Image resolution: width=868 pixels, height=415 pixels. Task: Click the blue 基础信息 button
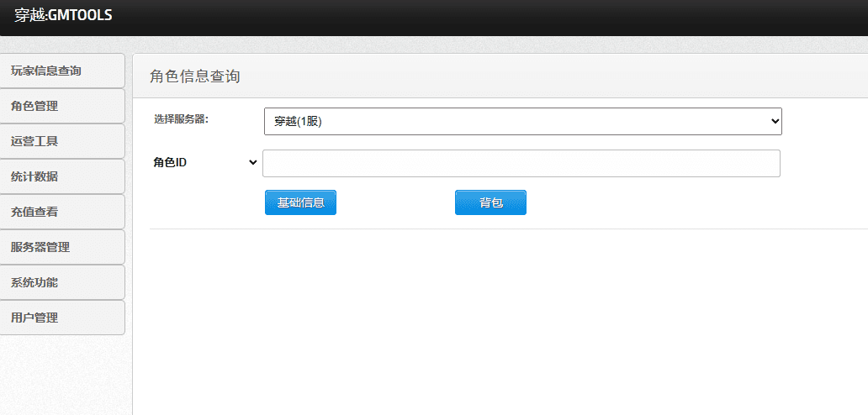[300, 202]
